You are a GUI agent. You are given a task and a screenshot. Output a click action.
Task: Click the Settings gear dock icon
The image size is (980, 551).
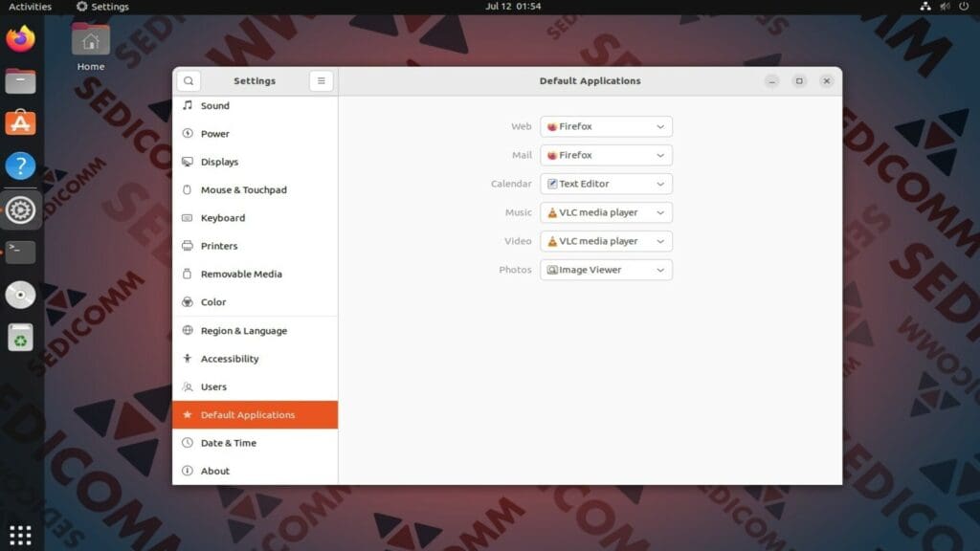coord(21,209)
